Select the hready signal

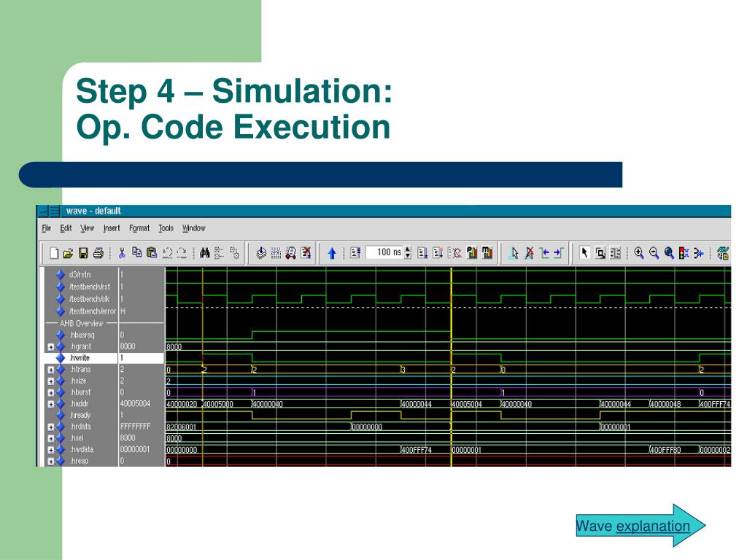(x=80, y=415)
